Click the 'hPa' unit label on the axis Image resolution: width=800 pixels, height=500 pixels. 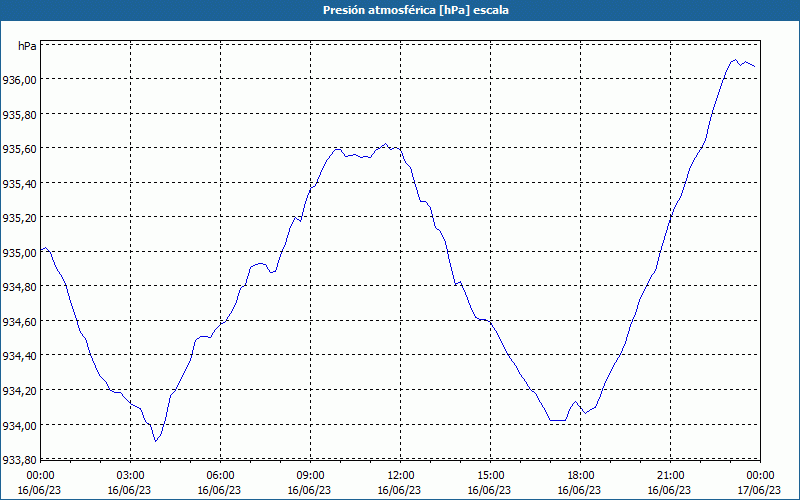tap(27, 46)
